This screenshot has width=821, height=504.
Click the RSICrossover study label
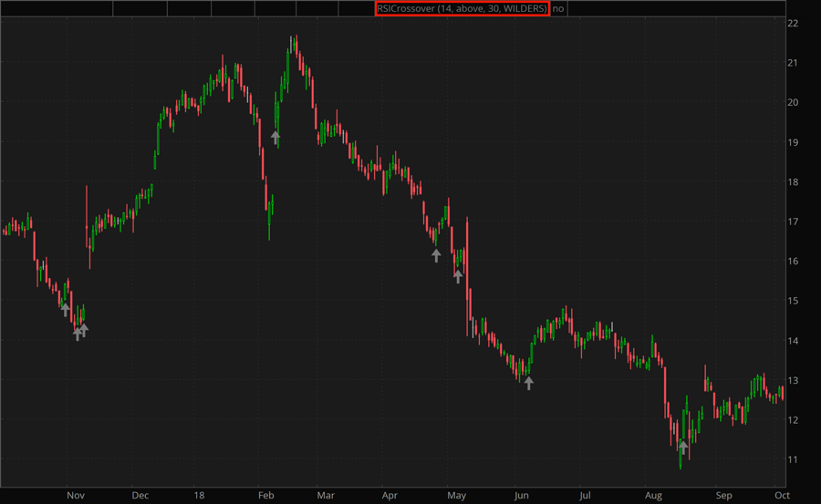[x=461, y=8]
